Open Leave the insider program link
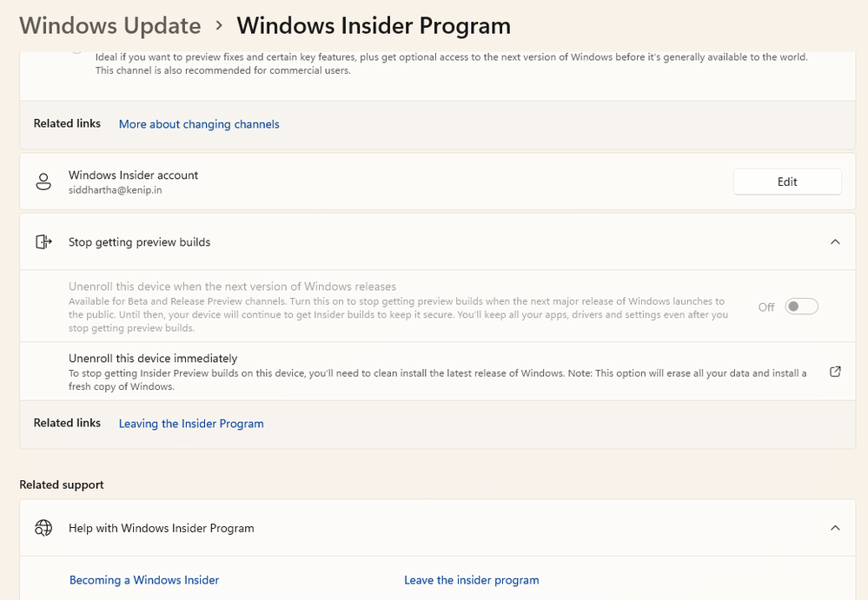 pyautogui.click(x=472, y=580)
